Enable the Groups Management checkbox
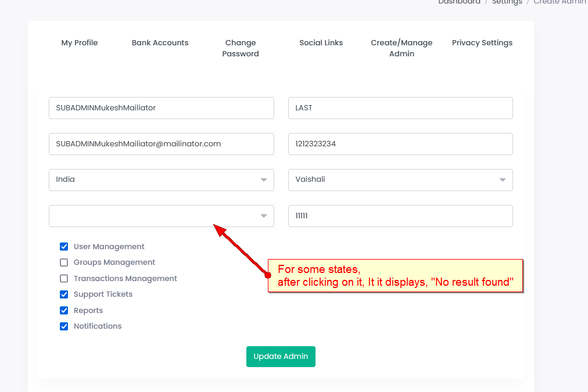588x392 pixels. [x=64, y=262]
